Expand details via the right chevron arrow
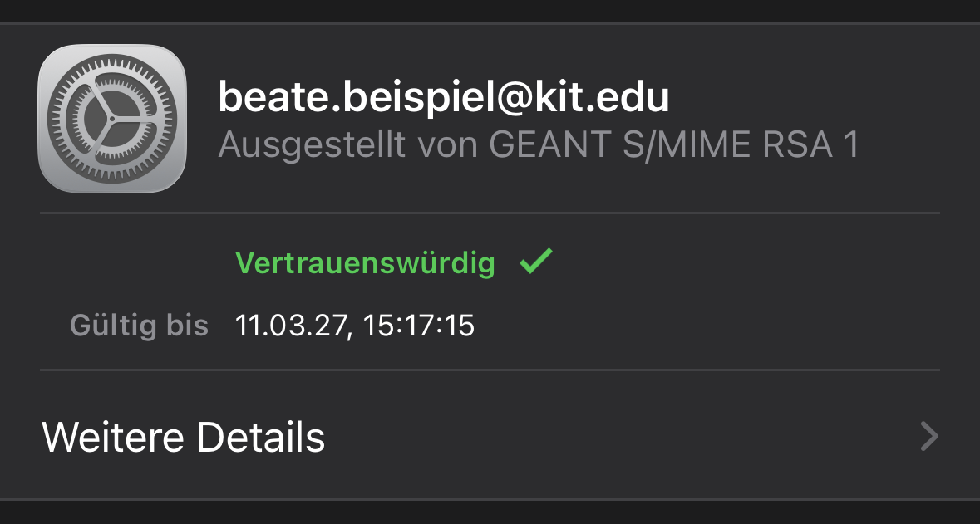The image size is (980, 524). tap(929, 436)
